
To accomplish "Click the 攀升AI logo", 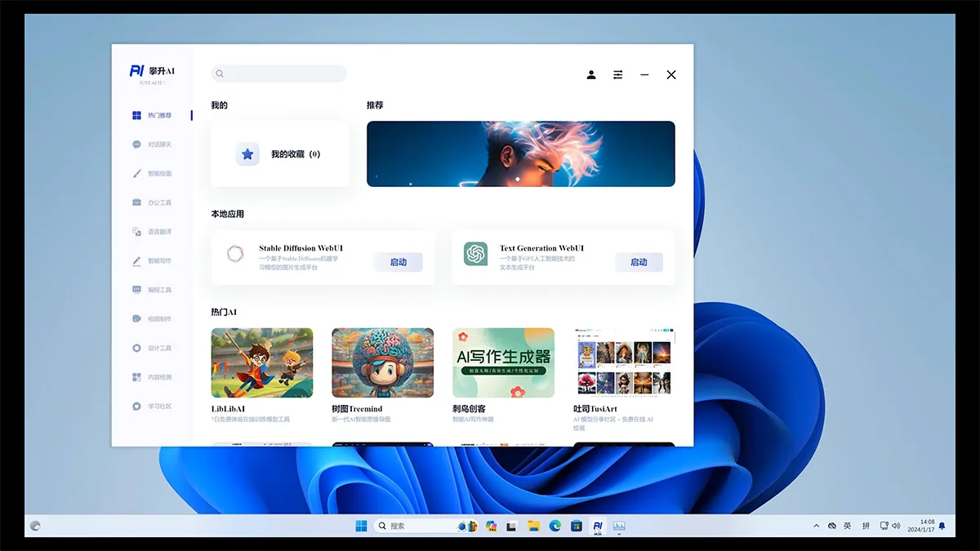I will [x=152, y=72].
